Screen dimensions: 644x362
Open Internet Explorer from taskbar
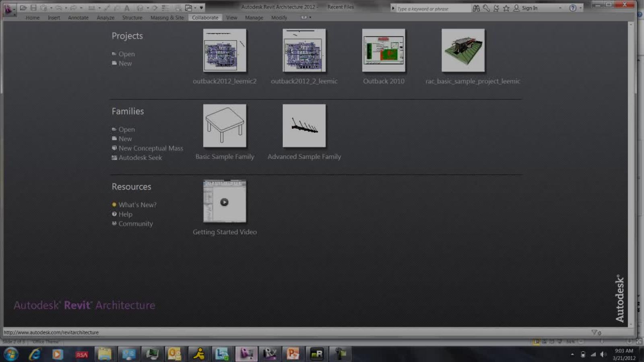click(35, 354)
